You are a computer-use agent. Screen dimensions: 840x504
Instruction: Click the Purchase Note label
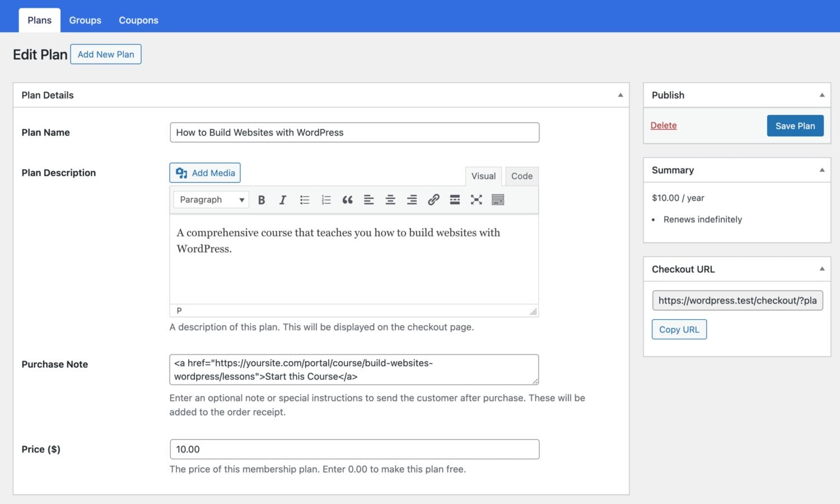tap(55, 364)
